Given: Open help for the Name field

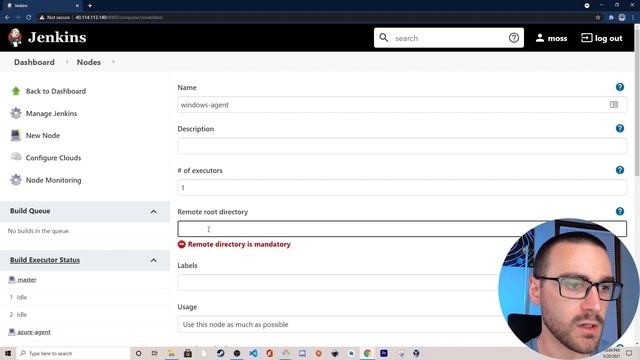Looking at the screenshot, I should point(620,87).
